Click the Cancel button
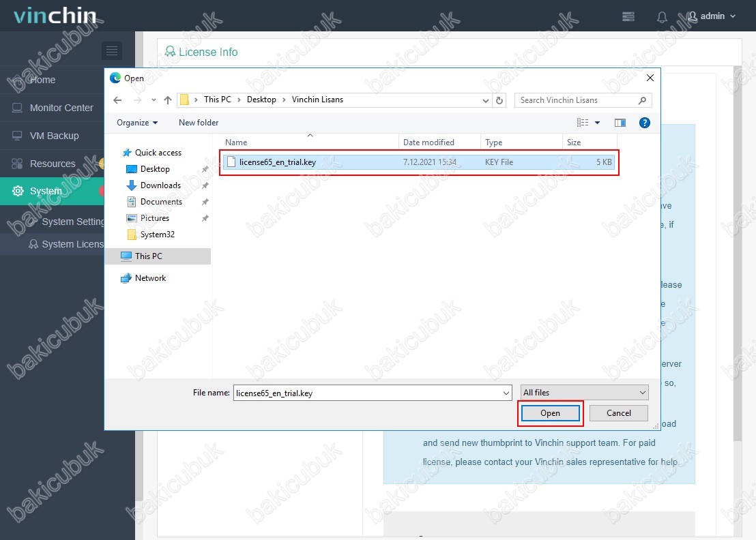The height and width of the screenshot is (540, 756). pyautogui.click(x=619, y=413)
